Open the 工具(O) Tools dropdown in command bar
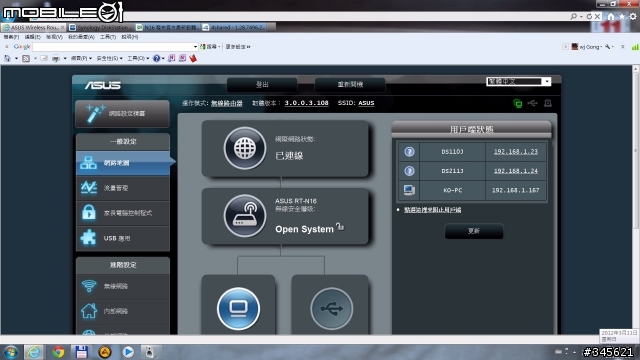Viewport: 640px width, 360px height. pyautogui.click(x=138, y=58)
